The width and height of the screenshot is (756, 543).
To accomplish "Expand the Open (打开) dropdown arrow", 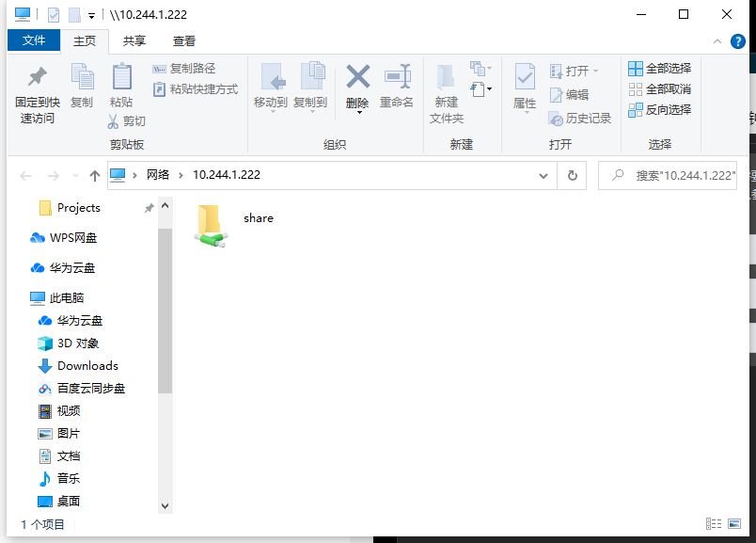I will [595, 71].
